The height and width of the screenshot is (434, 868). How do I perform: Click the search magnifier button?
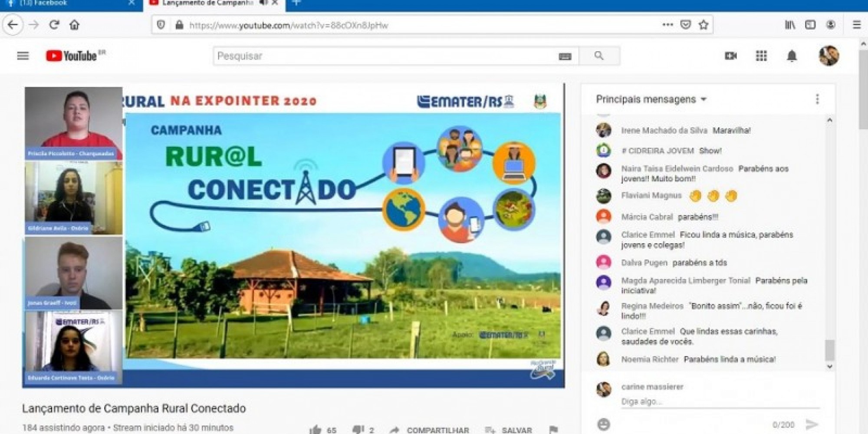point(599,56)
